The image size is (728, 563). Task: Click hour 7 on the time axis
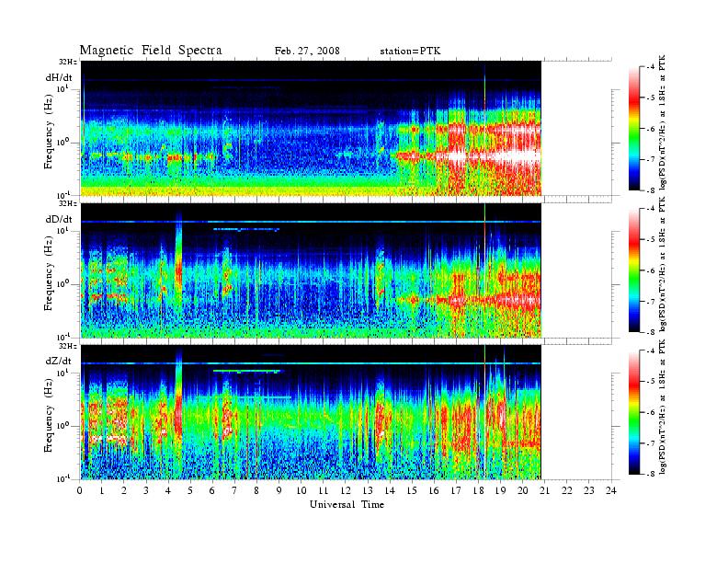pos(234,491)
